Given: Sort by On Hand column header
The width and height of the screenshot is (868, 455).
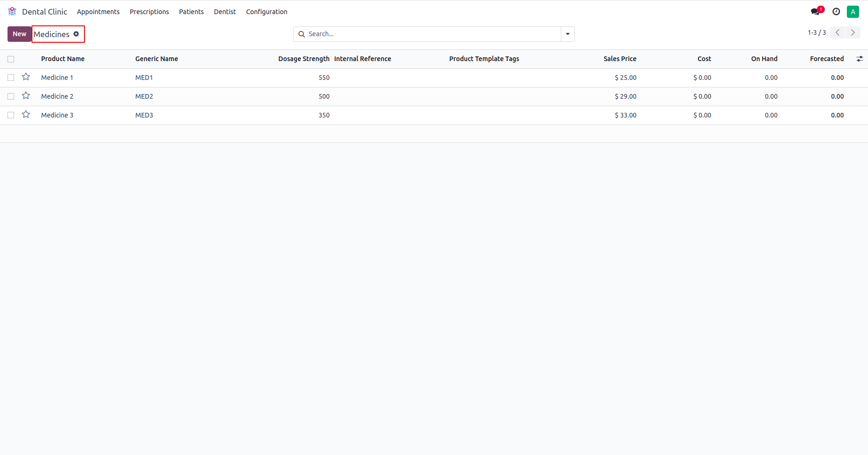Looking at the screenshot, I should [x=764, y=59].
